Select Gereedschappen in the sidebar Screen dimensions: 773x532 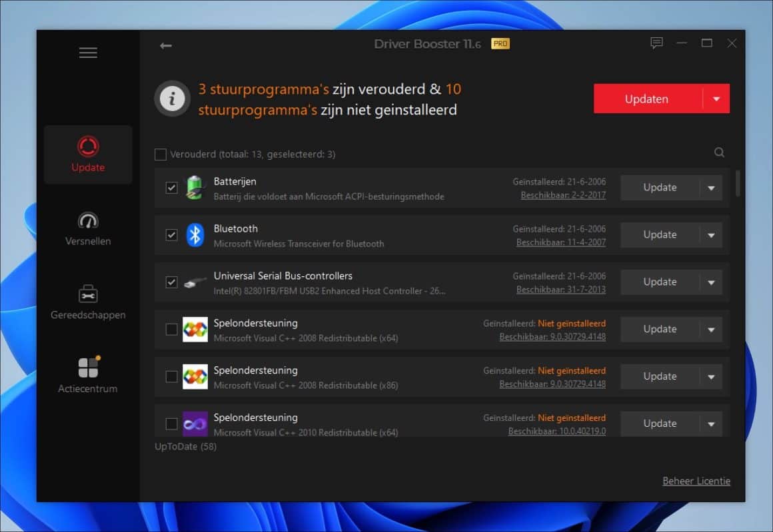click(87, 300)
